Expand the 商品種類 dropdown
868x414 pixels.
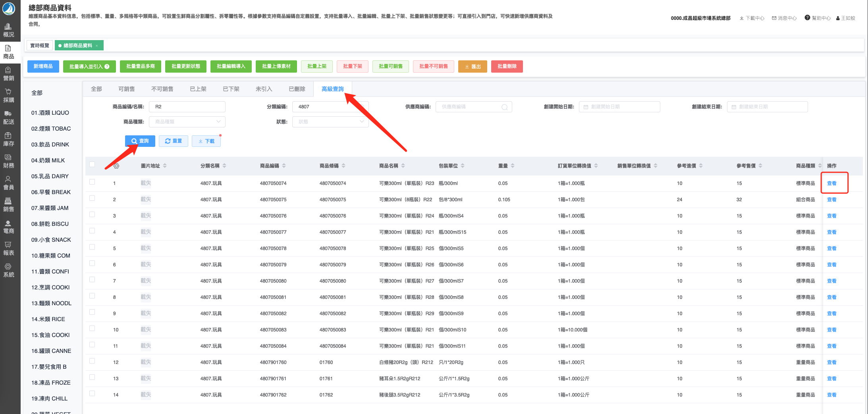tap(187, 122)
